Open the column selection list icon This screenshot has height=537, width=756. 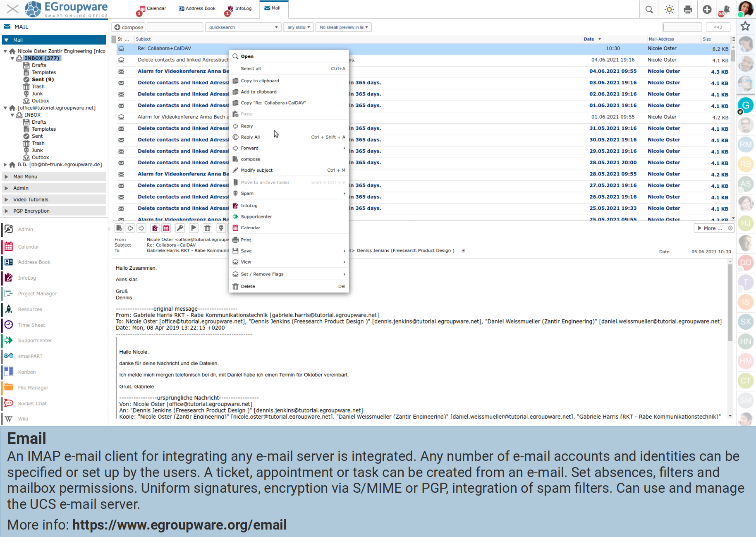[x=733, y=39]
